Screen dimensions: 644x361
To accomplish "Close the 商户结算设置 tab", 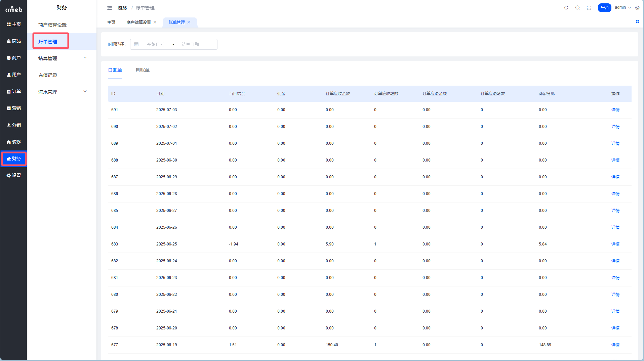I will point(155,22).
